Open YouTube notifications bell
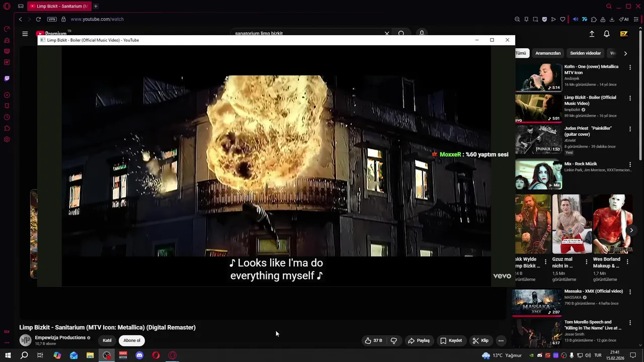This screenshot has width=644, height=362. 607,34
